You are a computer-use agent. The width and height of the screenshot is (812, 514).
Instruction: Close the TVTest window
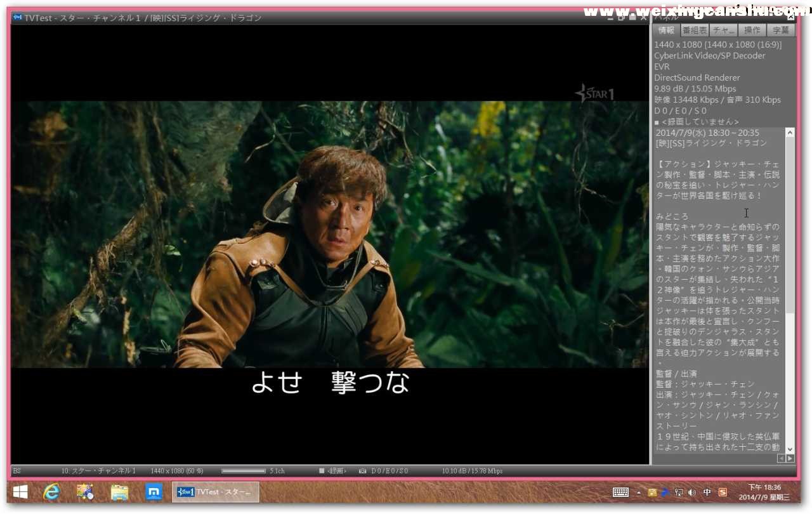coord(643,18)
